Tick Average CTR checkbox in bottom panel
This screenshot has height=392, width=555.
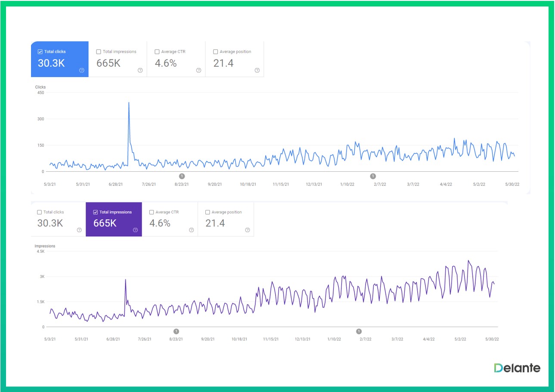click(151, 212)
